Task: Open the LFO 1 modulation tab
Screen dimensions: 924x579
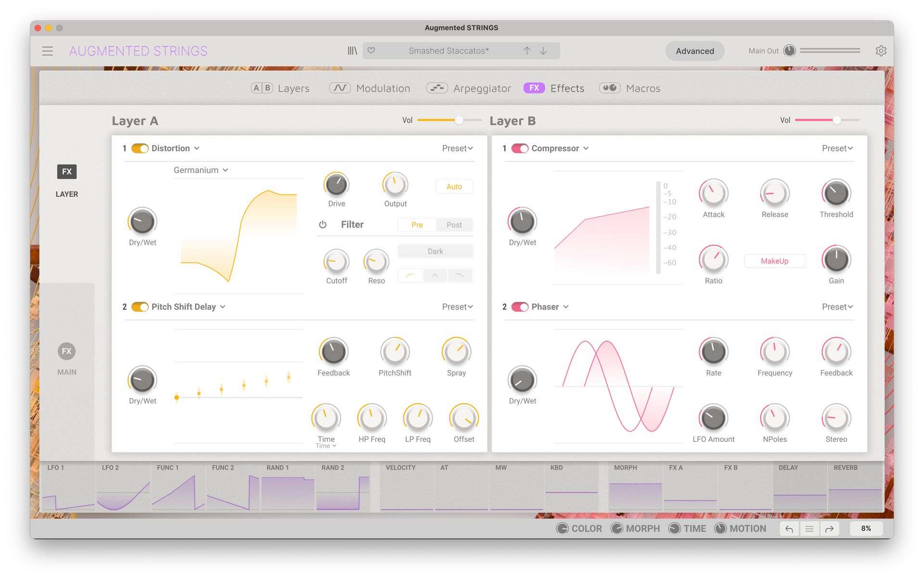Action: 68,487
